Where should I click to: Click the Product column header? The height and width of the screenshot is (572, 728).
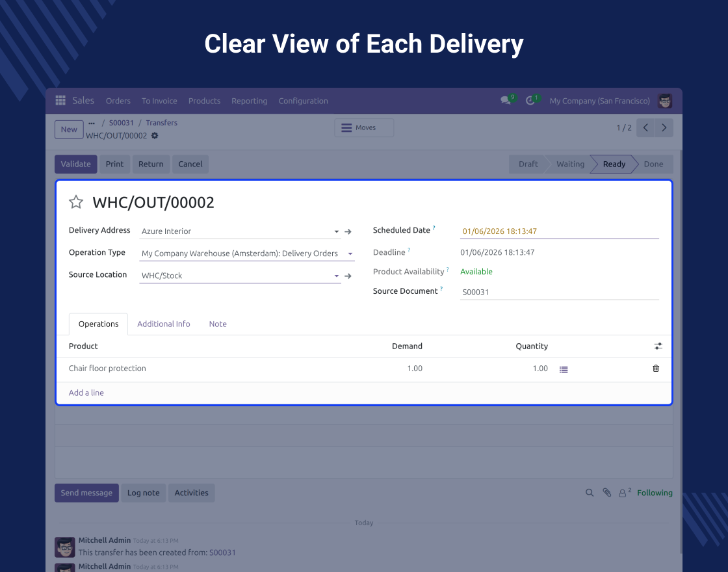[83, 346]
